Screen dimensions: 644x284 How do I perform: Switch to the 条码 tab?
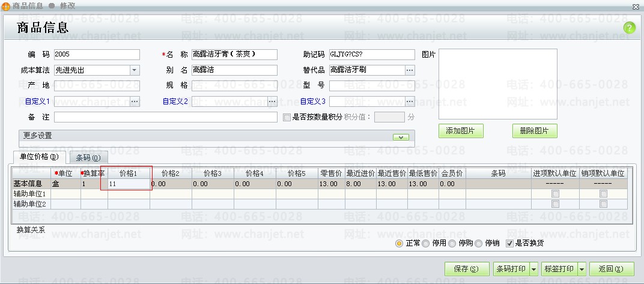pyautogui.click(x=88, y=158)
